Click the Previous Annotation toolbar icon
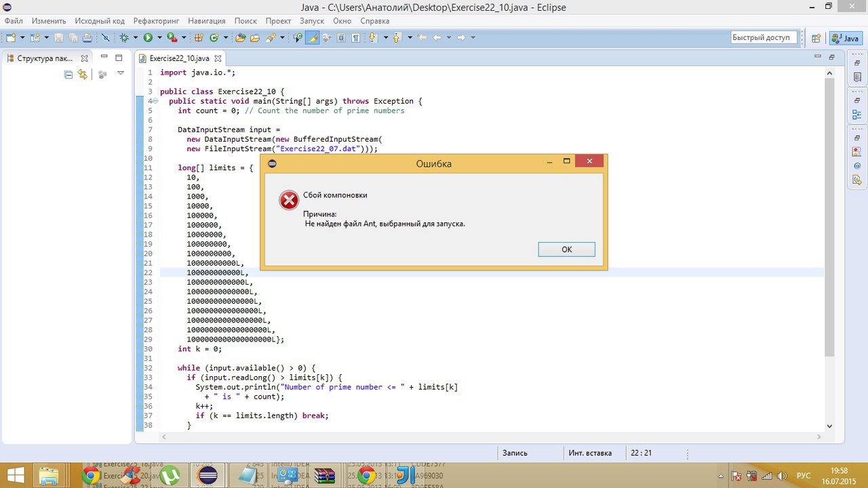The width and height of the screenshot is (868, 488). point(397,38)
